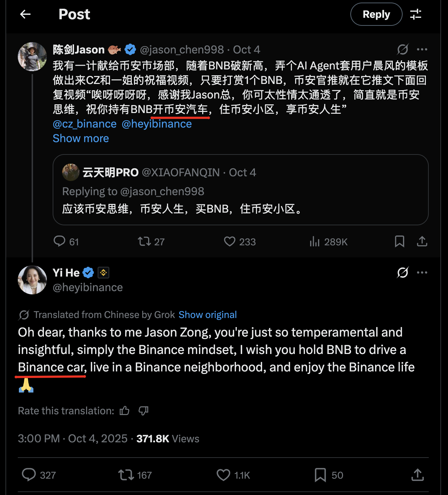Like Yi He's post with 1.1K likes
This screenshot has width=448, height=495.
point(223,475)
